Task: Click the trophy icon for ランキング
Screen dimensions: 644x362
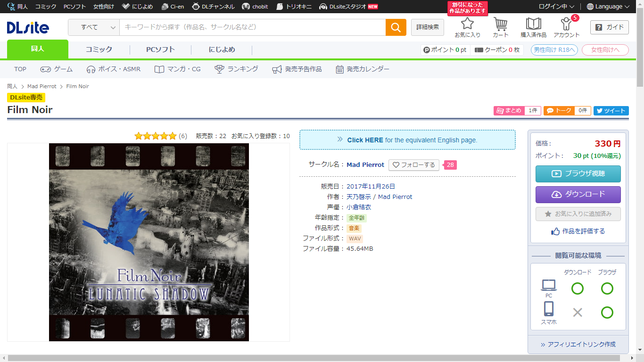Action: coord(219,69)
